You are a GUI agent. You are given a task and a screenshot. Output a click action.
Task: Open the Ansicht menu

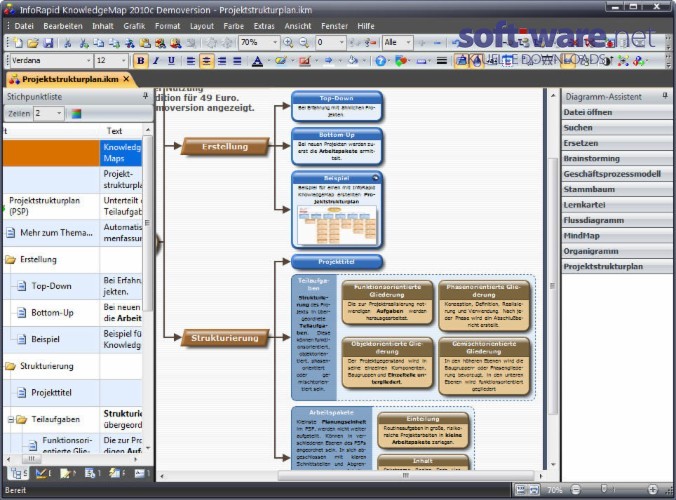point(297,26)
